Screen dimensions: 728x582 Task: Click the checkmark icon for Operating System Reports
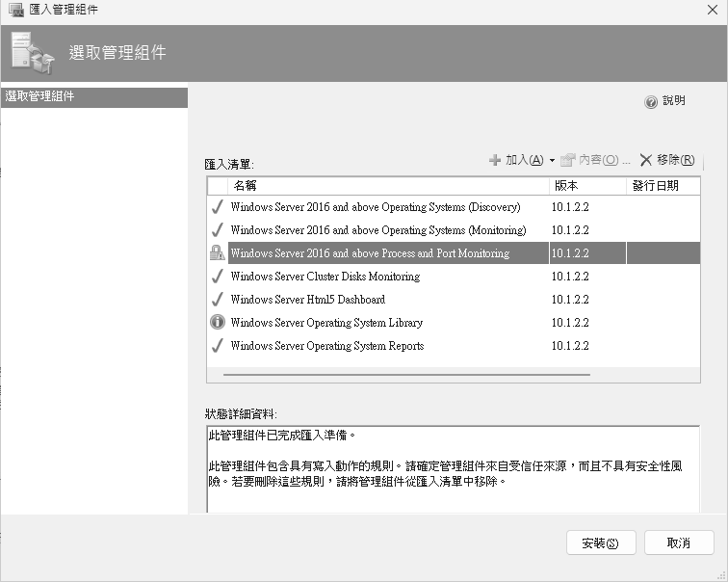click(x=217, y=346)
